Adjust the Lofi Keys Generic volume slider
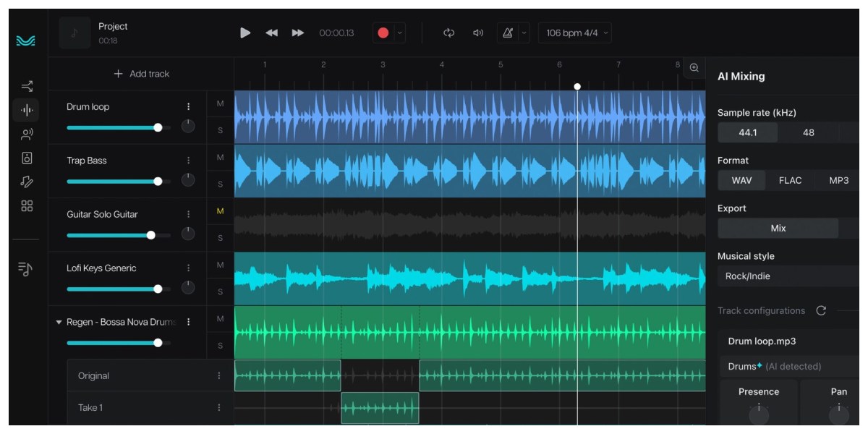The image size is (868, 434). pos(158,289)
